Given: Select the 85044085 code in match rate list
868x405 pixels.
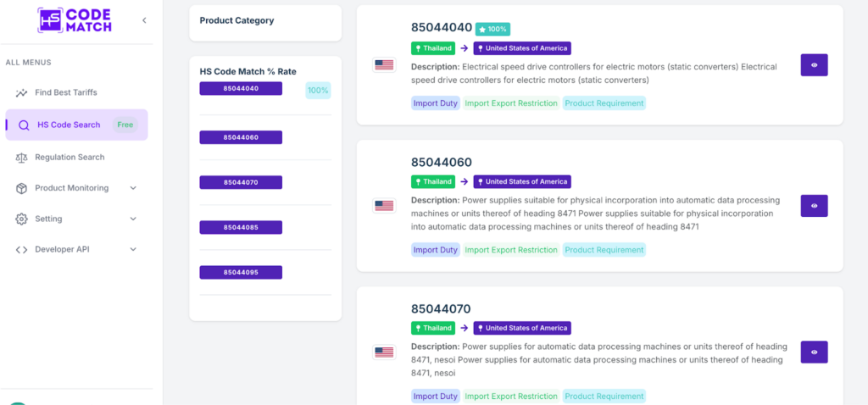Looking at the screenshot, I should [241, 227].
